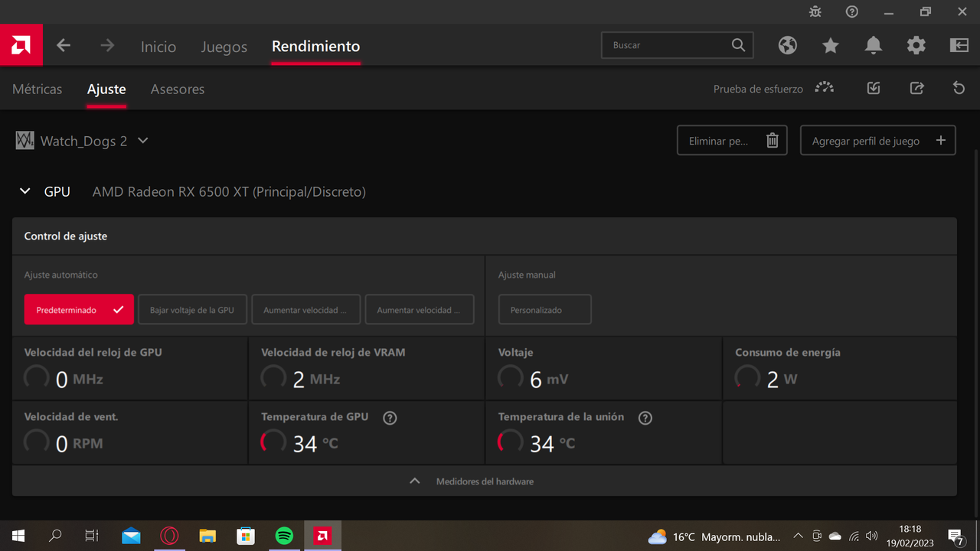
Task: Show help for Temperatura de GPU
Action: (390, 418)
